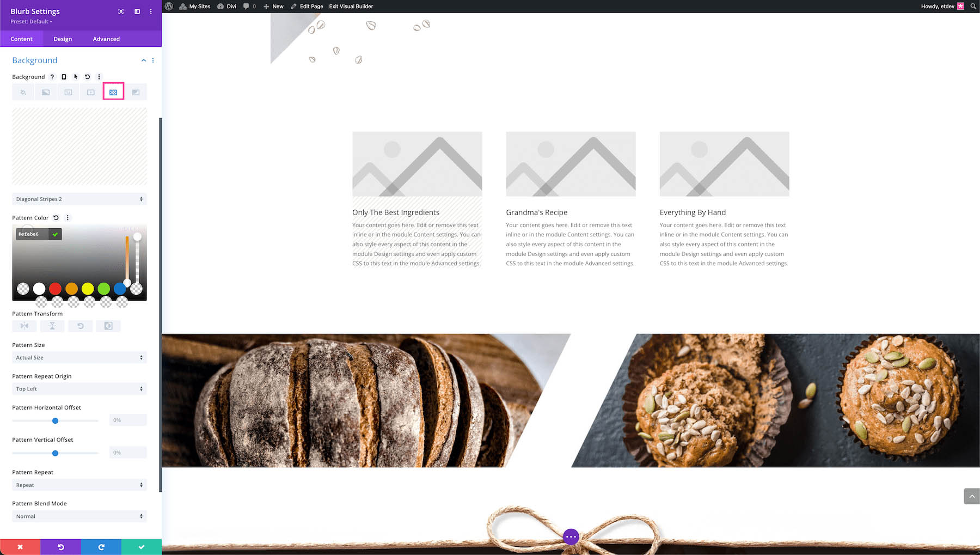Open the Blurb Settings header three-dot menu
980x555 pixels.
(151, 11)
